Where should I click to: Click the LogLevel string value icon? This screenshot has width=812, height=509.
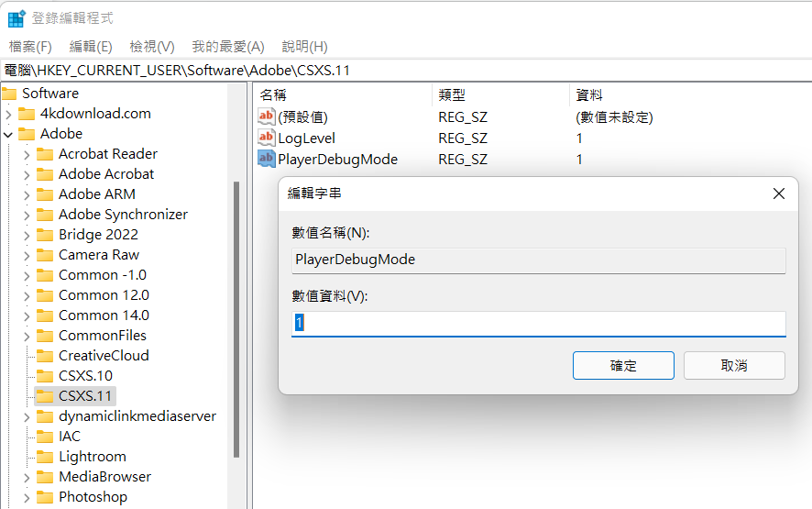266,138
